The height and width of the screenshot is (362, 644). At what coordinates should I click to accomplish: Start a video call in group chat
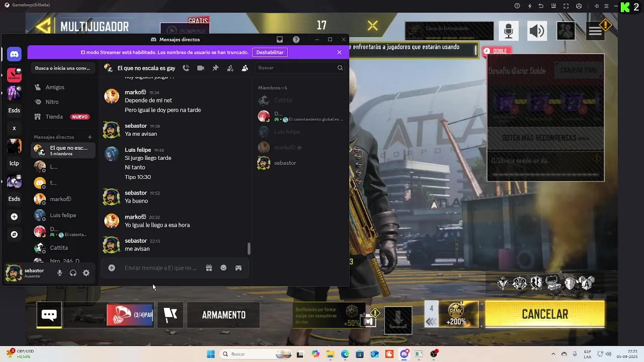click(201, 68)
